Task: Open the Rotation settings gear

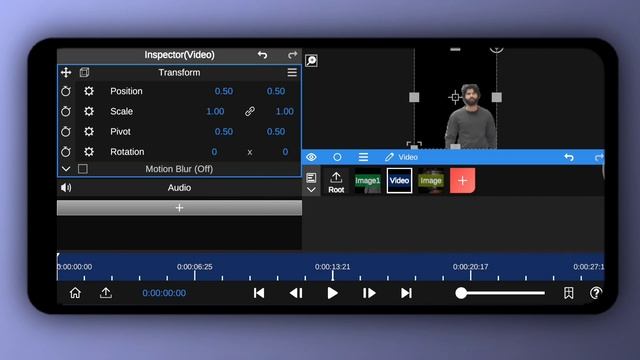Action: click(89, 152)
